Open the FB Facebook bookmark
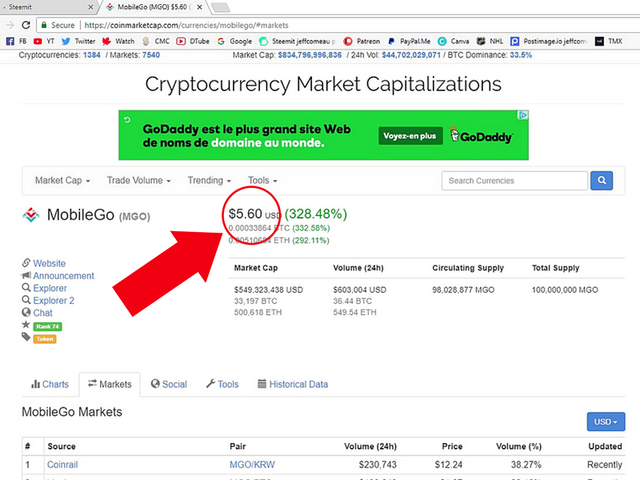Screen dimensions: 640x480 [x=17, y=41]
